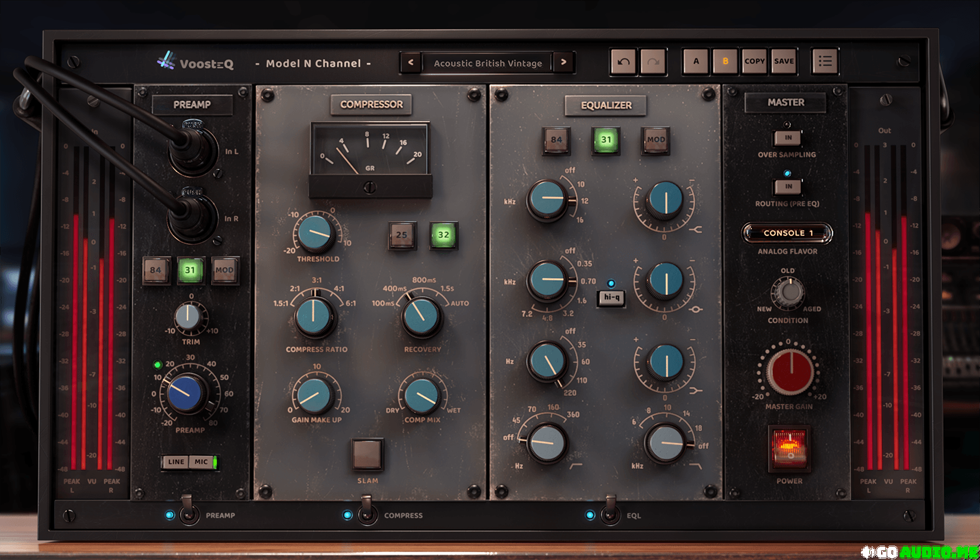Click the In R input jack

(192, 217)
